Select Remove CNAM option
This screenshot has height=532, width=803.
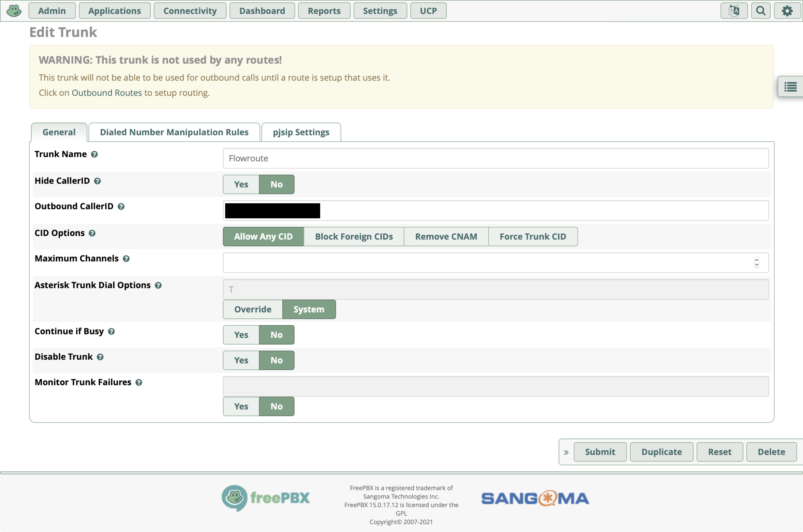tap(446, 236)
